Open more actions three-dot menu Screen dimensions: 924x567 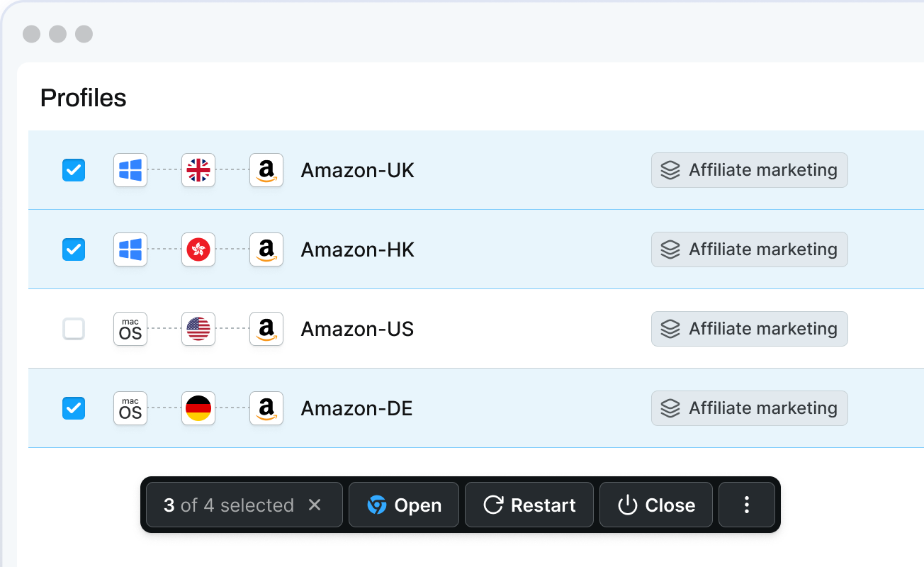pos(746,505)
